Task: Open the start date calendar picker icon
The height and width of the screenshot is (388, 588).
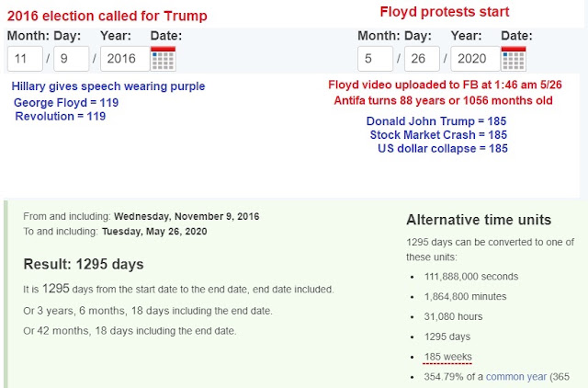Action: tap(164, 59)
